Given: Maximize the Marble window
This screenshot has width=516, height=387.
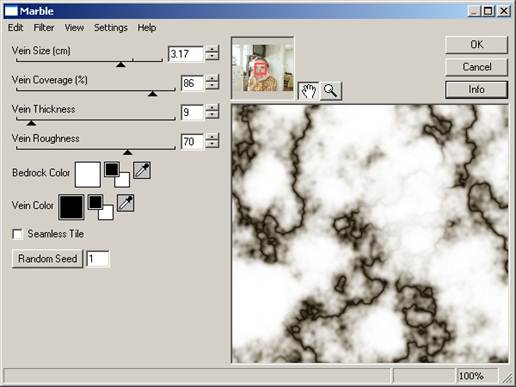Looking at the screenshot, I should (x=488, y=11).
